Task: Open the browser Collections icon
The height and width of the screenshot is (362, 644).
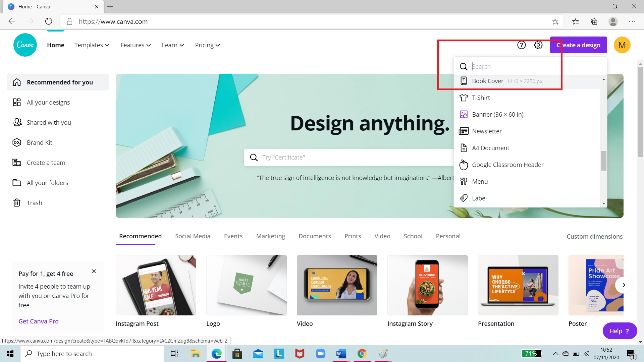Action: tap(594, 21)
